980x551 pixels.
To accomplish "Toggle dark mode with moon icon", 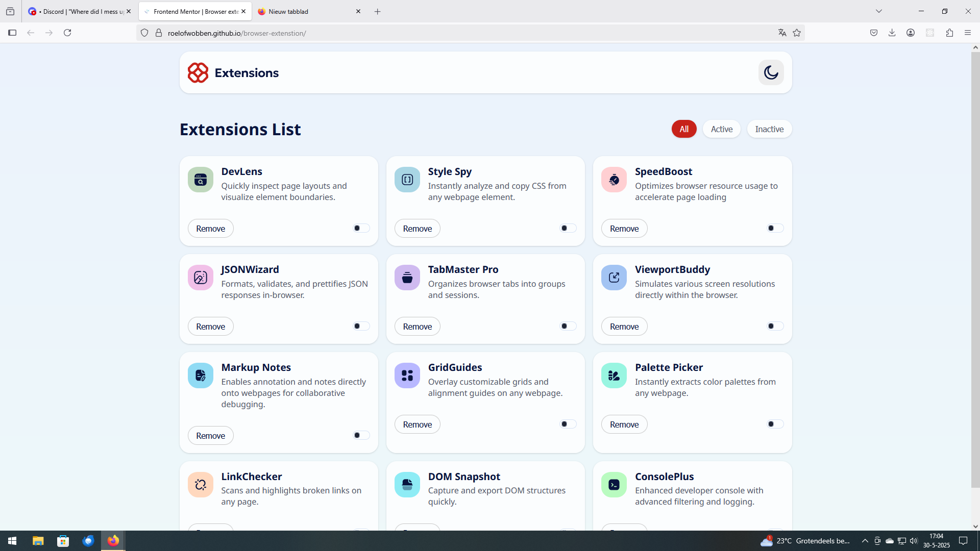I will coord(771,72).
